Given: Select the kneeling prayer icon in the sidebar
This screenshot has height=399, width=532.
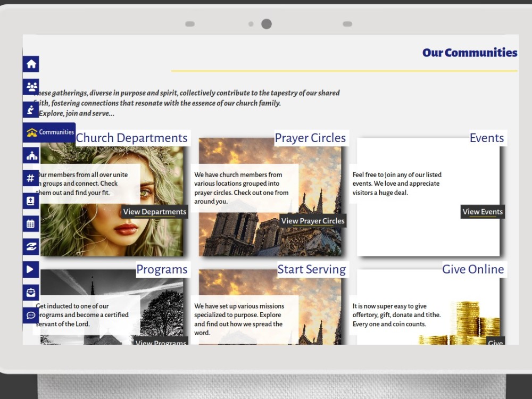Looking at the screenshot, I should pyautogui.click(x=31, y=110).
